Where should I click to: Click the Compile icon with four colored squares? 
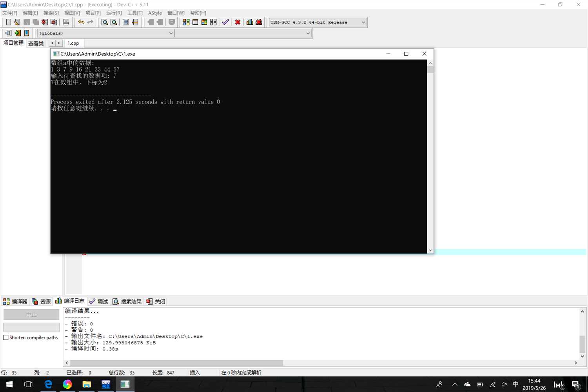(186, 22)
